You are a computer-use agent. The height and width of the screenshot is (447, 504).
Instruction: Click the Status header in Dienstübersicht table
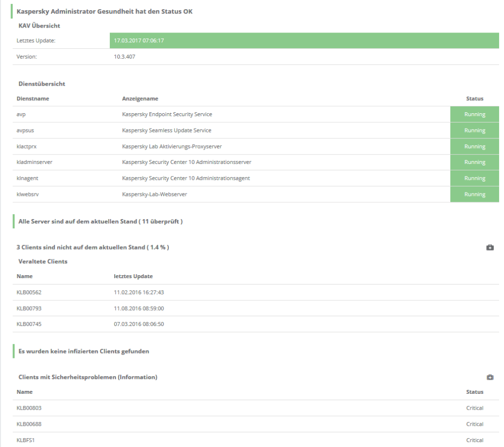point(474,99)
